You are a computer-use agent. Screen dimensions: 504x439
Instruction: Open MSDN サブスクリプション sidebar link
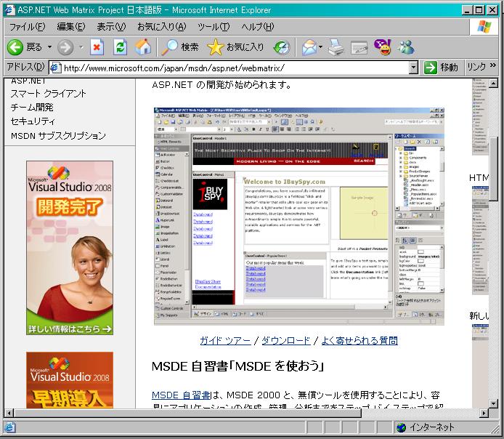point(58,136)
